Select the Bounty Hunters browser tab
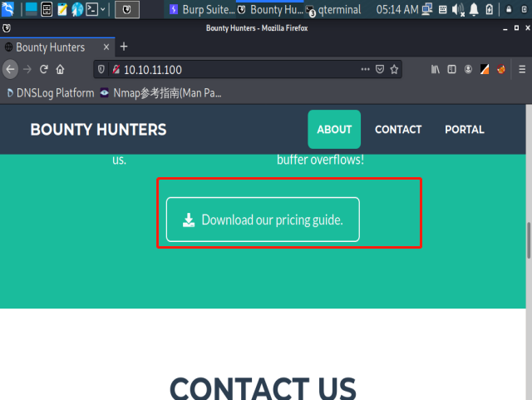This screenshot has height=400, width=532. [x=57, y=47]
